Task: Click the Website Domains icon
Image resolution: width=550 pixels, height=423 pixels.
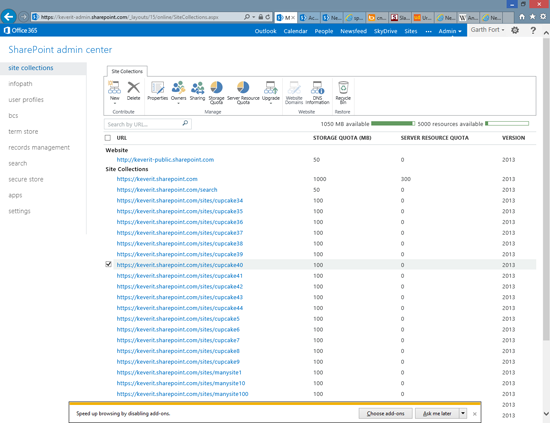Action: pyautogui.click(x=294, y=88)
